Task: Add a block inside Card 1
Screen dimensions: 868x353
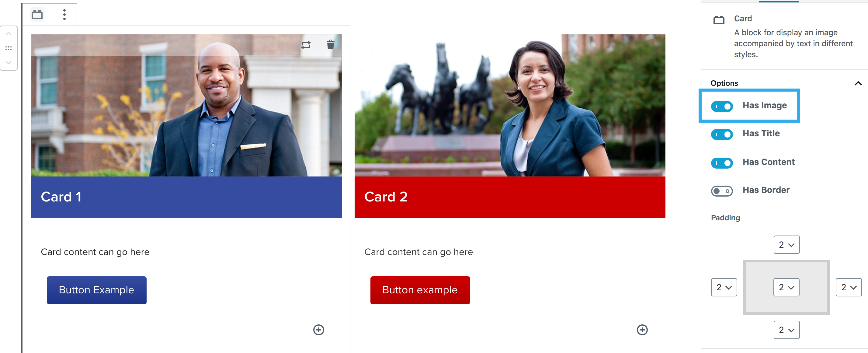Action: pyautogui.click(x=318, y=330)
